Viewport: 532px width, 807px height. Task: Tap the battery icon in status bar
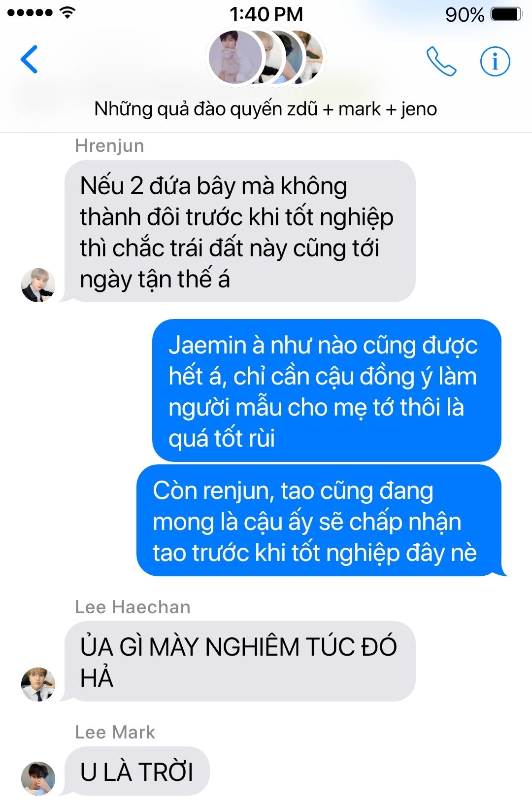pyautogui.click(x=506, y=14)
